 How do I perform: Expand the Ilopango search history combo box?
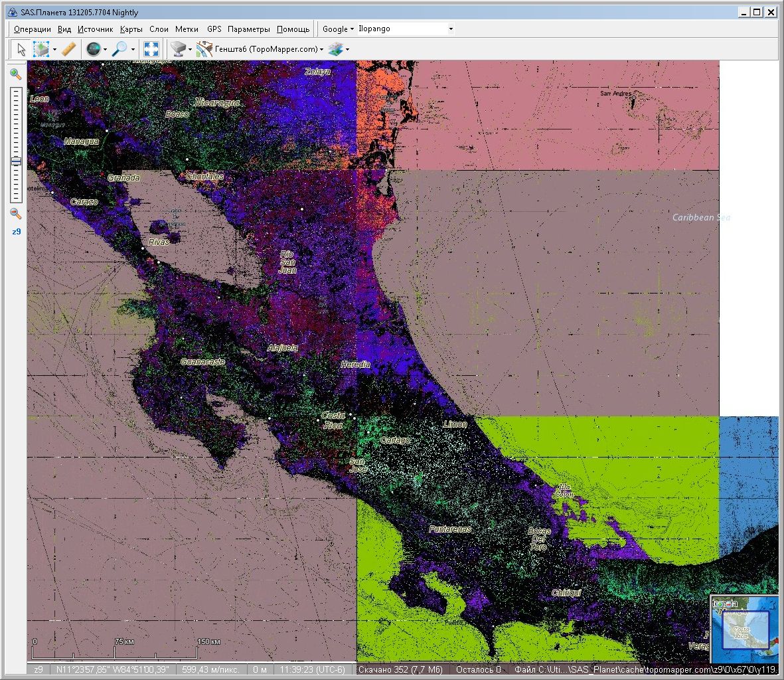coord(451,29)
